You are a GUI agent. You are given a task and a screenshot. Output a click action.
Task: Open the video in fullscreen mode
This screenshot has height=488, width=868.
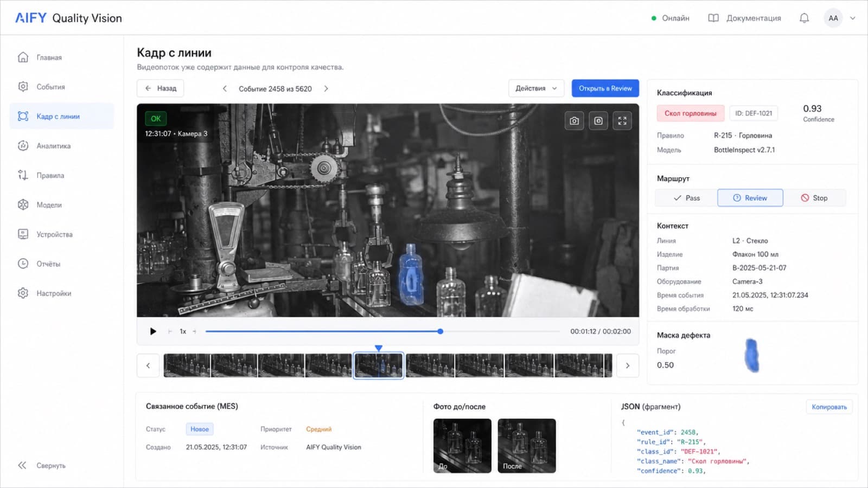pyautogui.click(x=622, y=121)
